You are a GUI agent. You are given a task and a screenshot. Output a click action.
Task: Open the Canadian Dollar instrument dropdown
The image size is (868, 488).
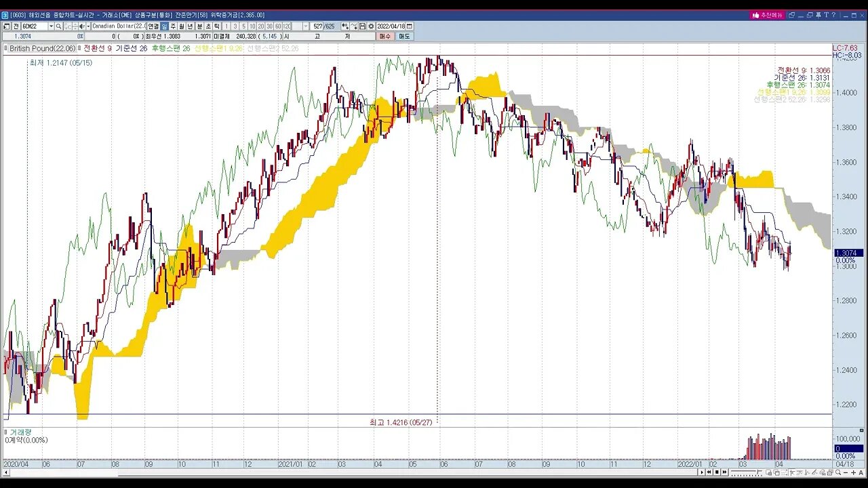pyautogui.click(x=119, y=26)
